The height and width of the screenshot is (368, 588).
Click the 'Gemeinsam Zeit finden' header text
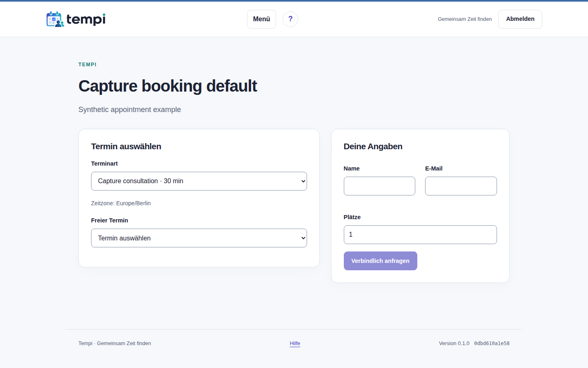465,19
